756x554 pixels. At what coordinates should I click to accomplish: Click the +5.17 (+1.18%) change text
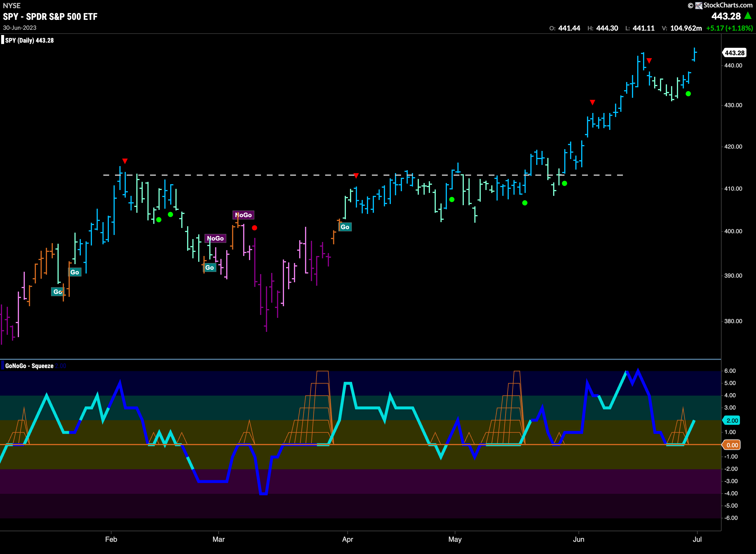pos(729,28)
